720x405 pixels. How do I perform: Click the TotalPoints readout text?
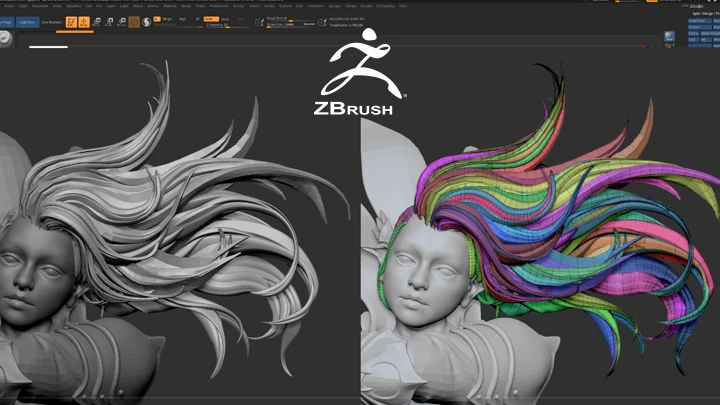pos(346,25)
